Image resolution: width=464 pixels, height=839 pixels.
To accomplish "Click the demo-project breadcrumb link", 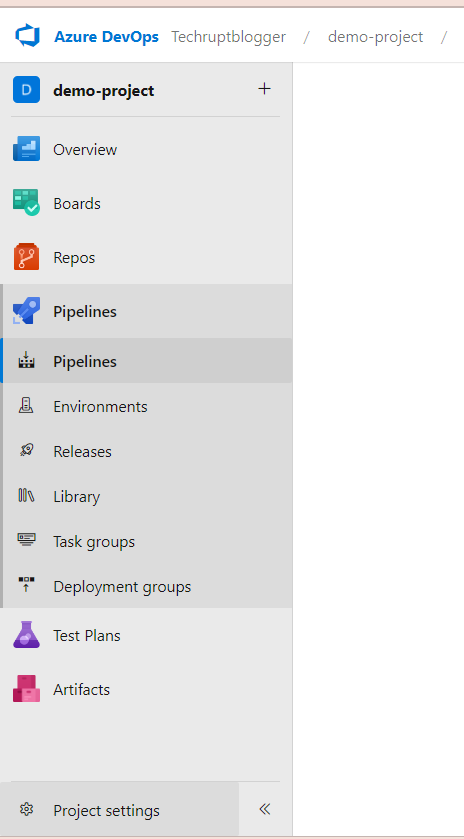I will tap(375, 37).
